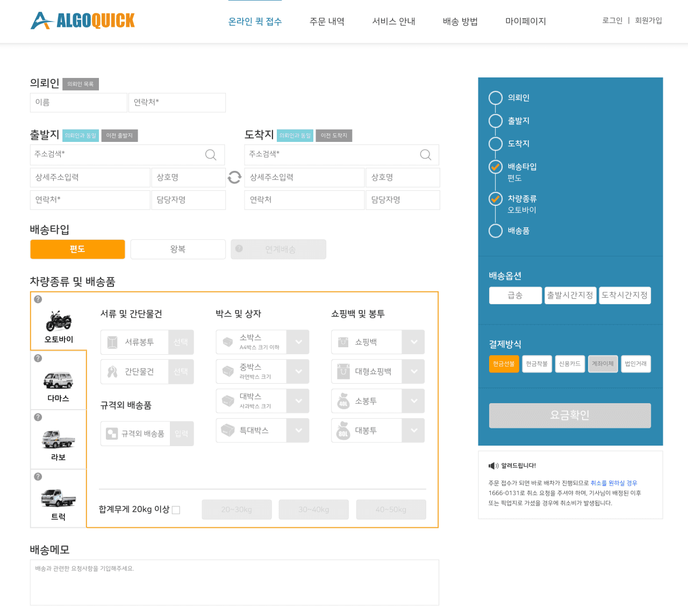
Task: Expand the 소봉투 quantity dropdown
Action: [x=414, y=401]
